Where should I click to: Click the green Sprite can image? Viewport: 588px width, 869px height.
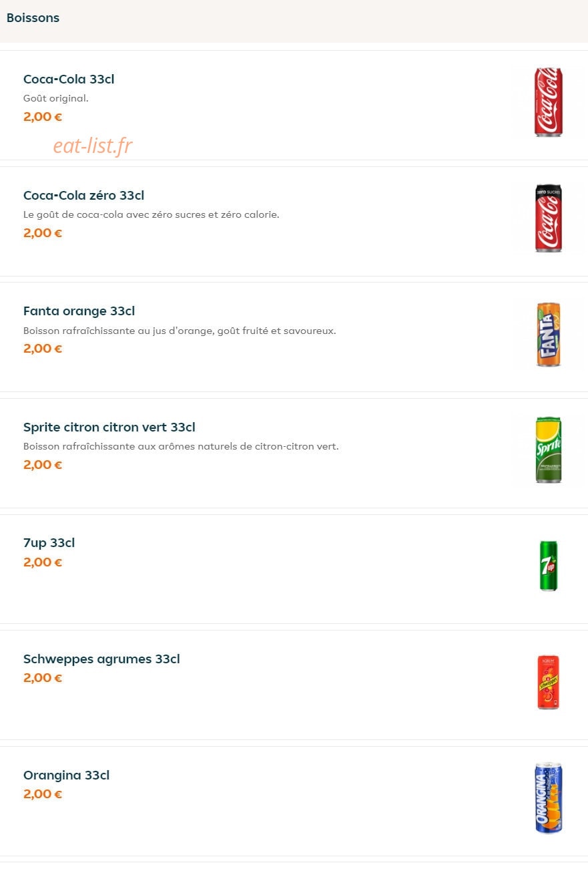549,450
